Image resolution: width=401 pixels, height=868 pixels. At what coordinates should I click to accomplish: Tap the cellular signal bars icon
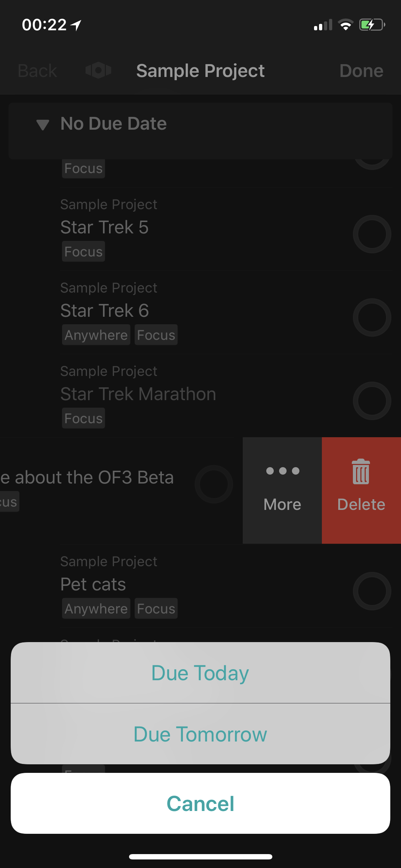(x=323, y=25)
